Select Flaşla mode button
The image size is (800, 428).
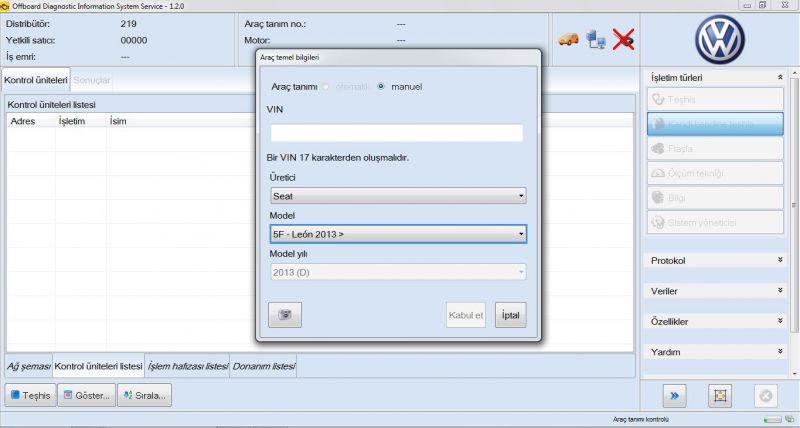click(715, 148)
